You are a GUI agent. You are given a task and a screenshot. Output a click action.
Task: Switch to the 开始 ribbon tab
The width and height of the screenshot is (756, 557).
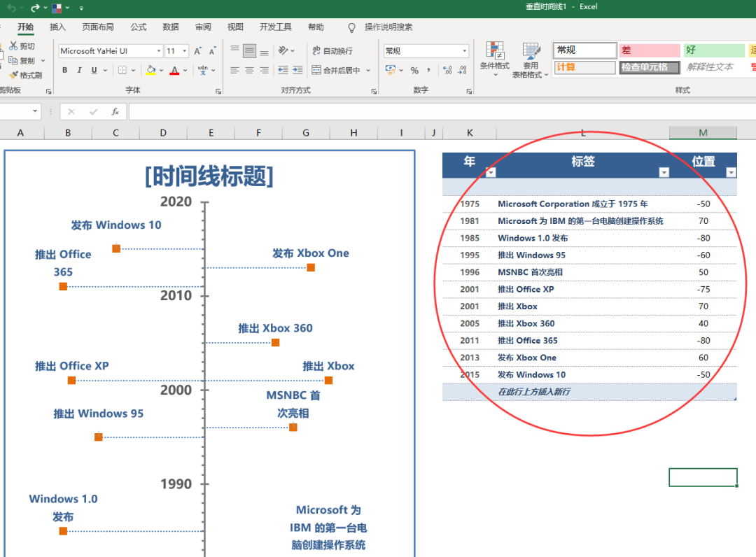pos(26,27)
